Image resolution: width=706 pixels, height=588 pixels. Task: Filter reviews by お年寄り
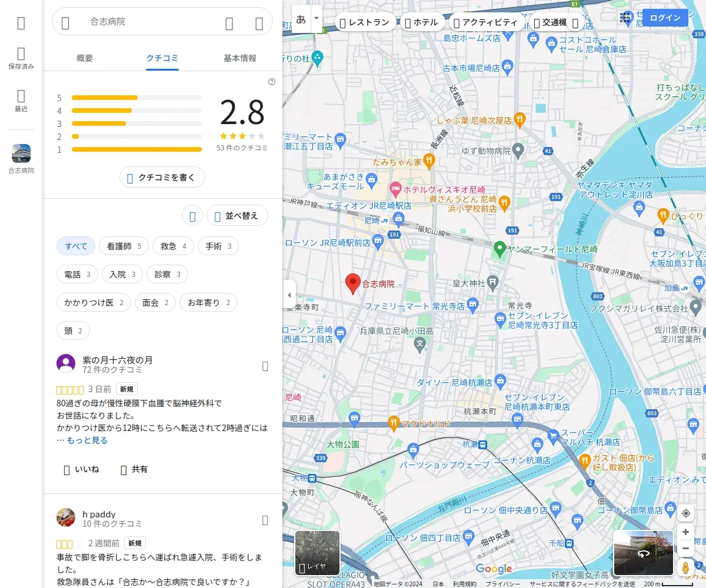point(208,302)
